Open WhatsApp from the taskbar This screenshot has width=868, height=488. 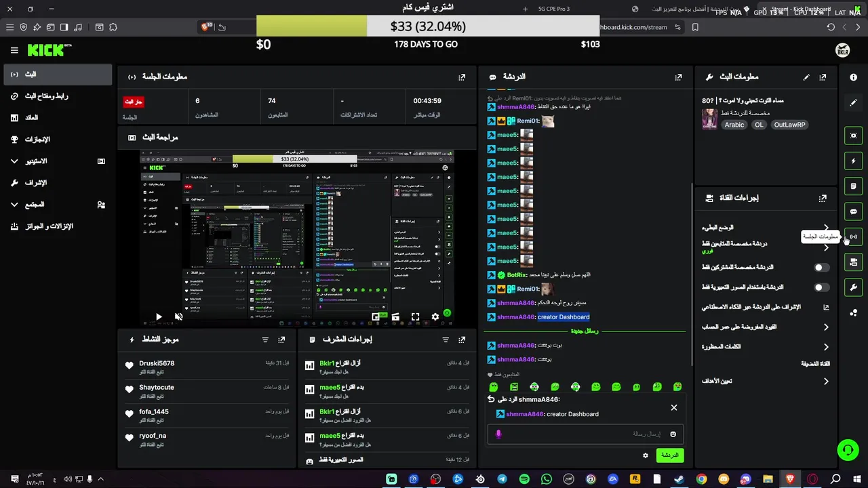547,479
